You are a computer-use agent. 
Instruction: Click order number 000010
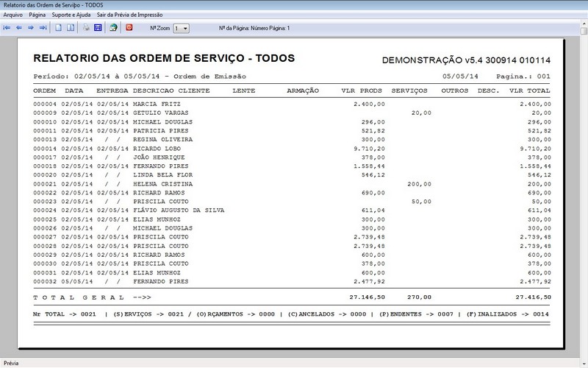click(45, 122)
